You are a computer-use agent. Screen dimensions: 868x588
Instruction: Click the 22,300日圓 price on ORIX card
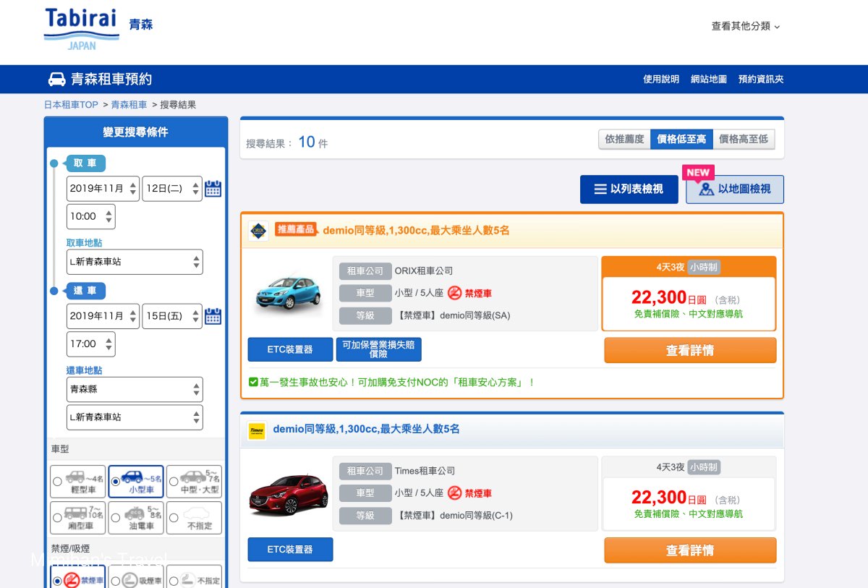tap(668, 297)
